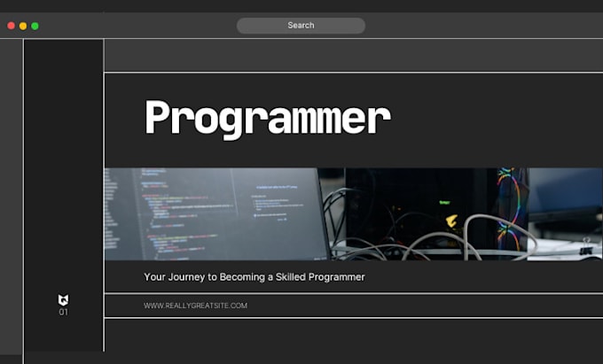This screenshot has height=364, width=603.
Task: Click the red close window dot
Action: [12, 26]
